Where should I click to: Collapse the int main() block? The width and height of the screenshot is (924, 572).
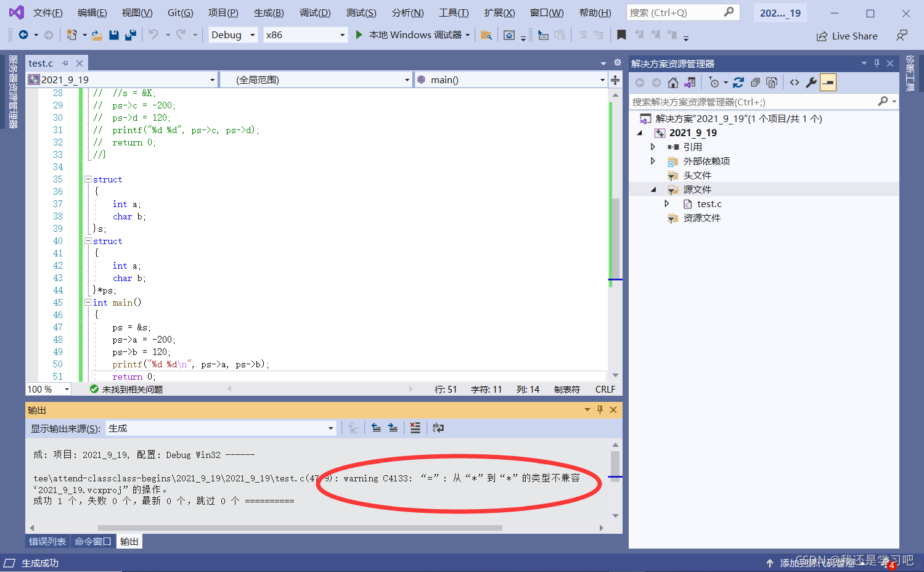[88, 303]
